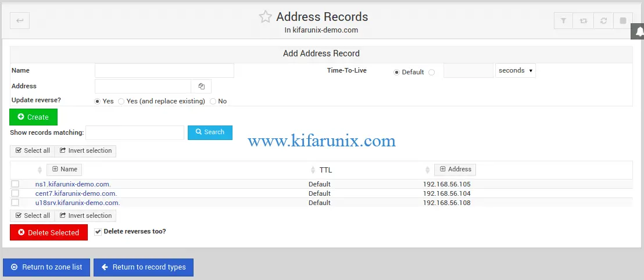
Task: Favorite this page with the star icon
Action: pyautogui.click(x=265, y=17)
